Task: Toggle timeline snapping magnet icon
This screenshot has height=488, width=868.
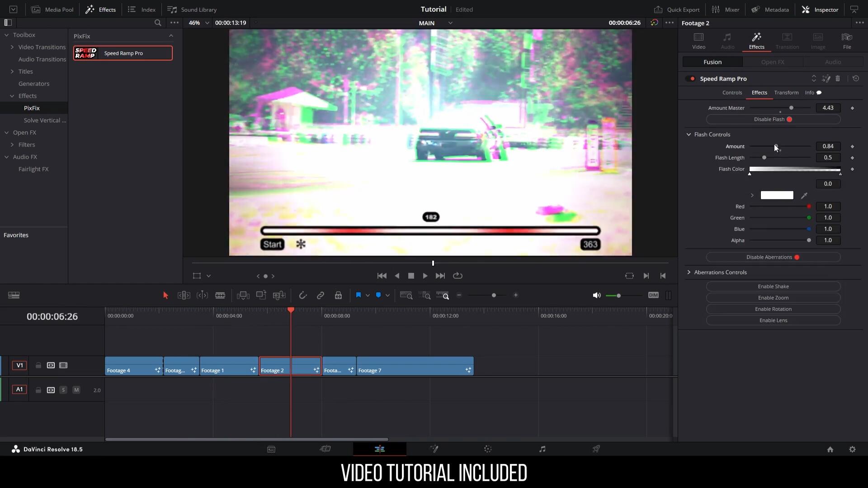Action: (x=303, y=296)
